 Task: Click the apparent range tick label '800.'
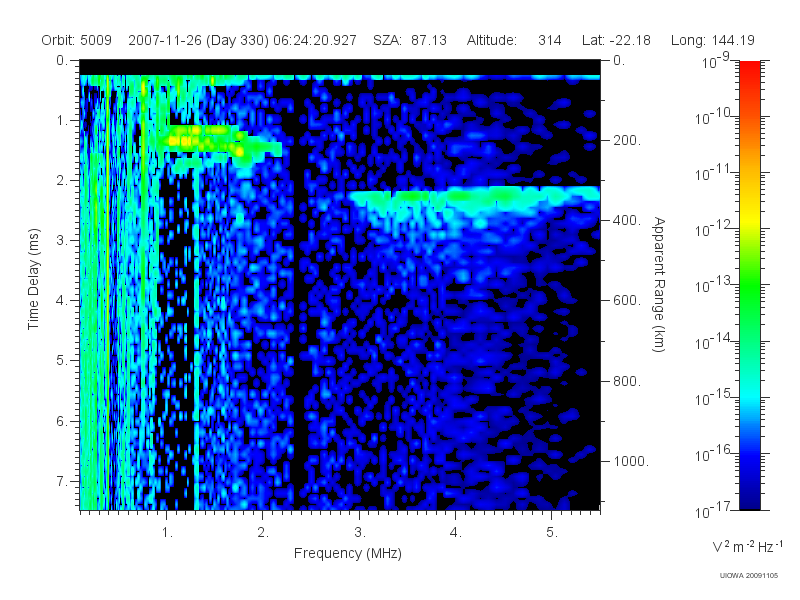[x=627, y=381]
